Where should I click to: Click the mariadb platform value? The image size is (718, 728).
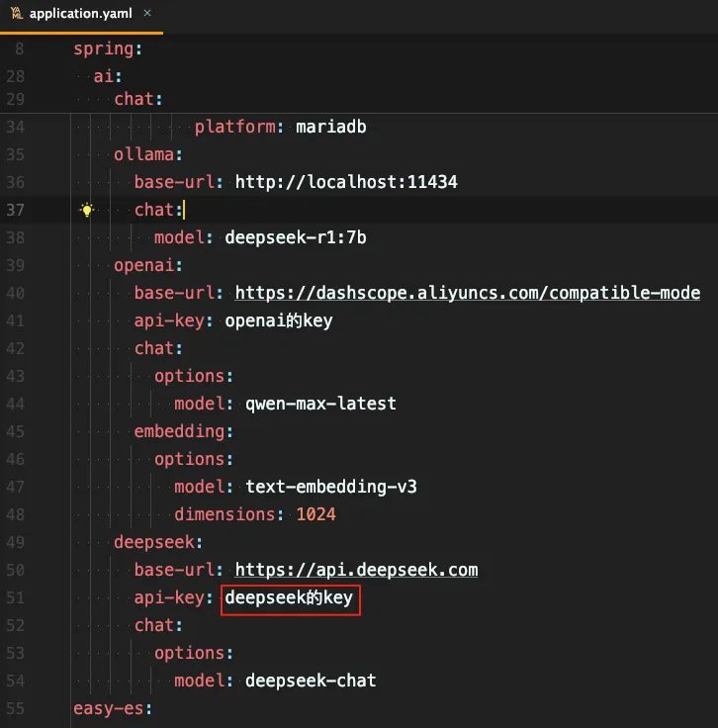pyautogui.click(x=331, y=127)
